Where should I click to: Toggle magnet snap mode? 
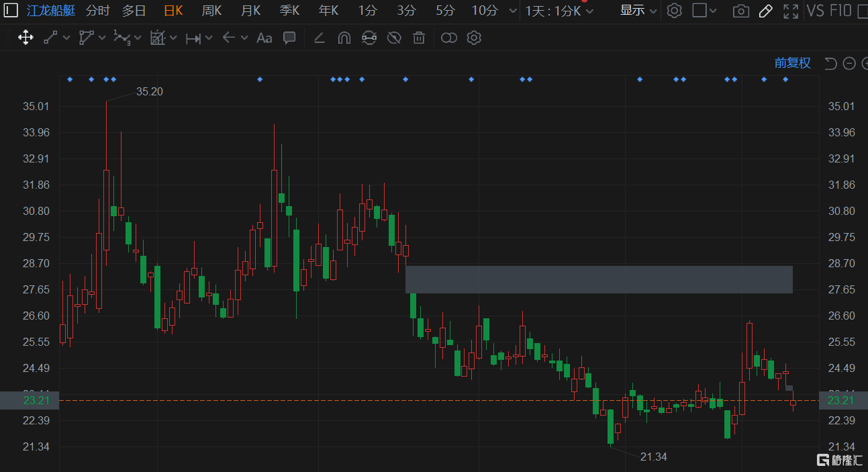344,38
